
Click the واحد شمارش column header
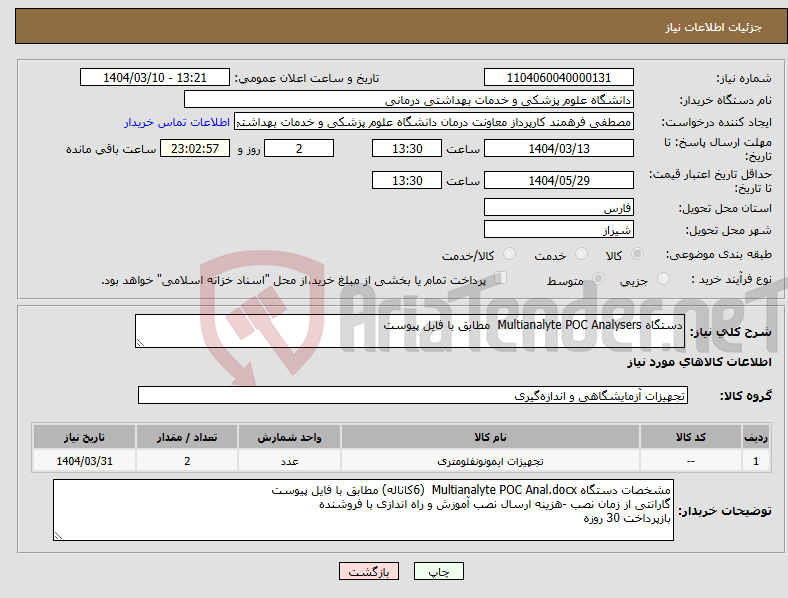[x=289, y=437]
